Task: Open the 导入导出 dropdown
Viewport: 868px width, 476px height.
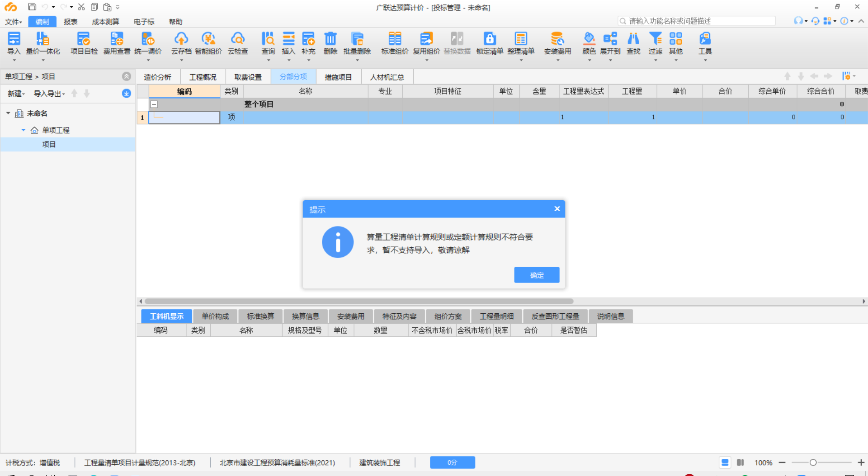Action: 50,94
